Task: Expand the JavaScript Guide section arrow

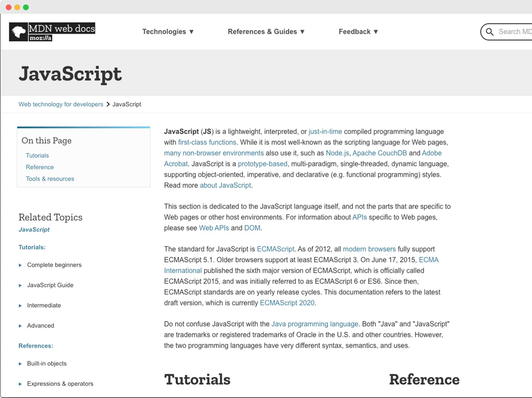Action: coord(20,285)
